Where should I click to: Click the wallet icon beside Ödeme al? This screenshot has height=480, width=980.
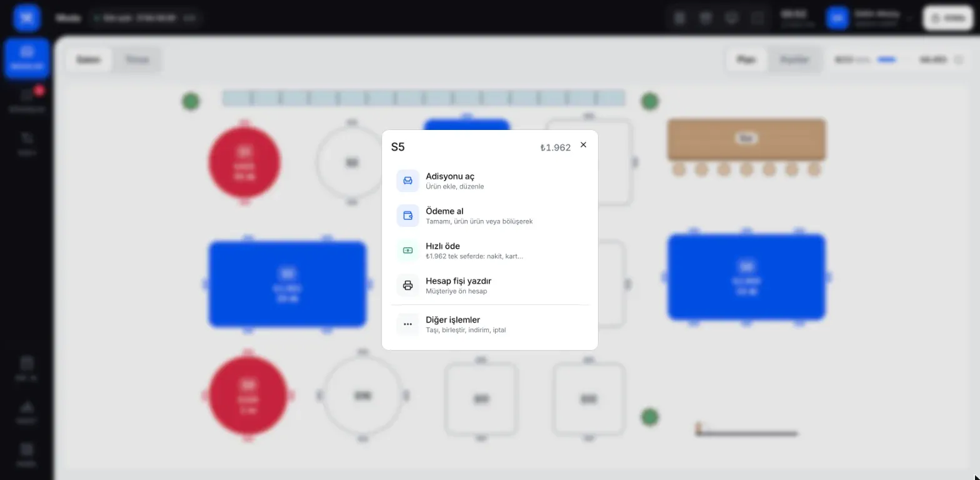407,216
